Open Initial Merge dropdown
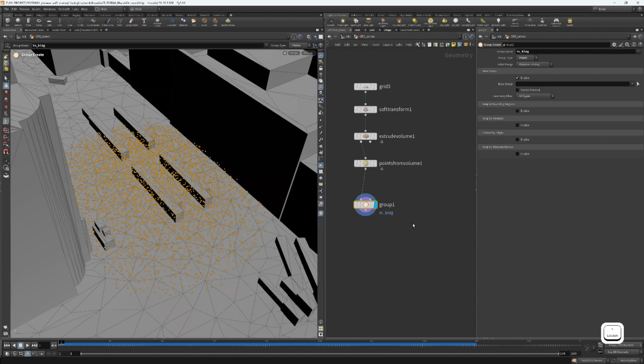Image resolution: width=644 pixels, height=364 pixels. tap(534, 64)
